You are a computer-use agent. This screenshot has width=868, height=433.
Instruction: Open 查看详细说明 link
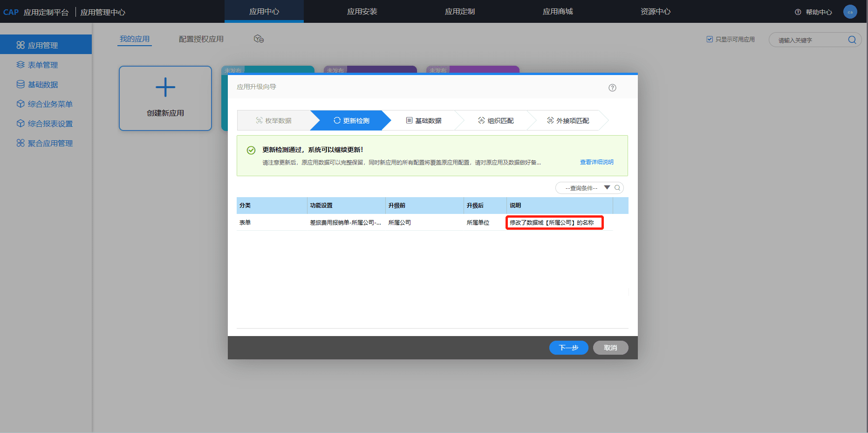[596, 162]
